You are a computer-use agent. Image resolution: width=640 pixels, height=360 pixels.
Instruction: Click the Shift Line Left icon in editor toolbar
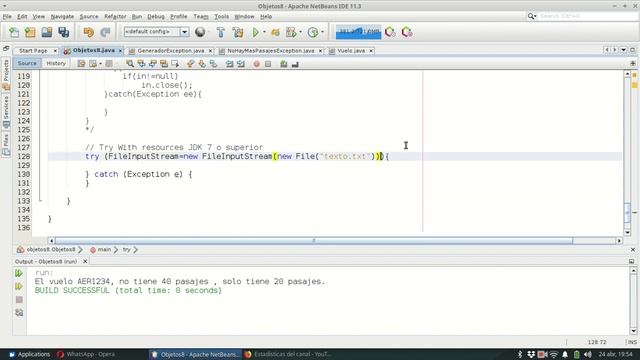(229, 64)
